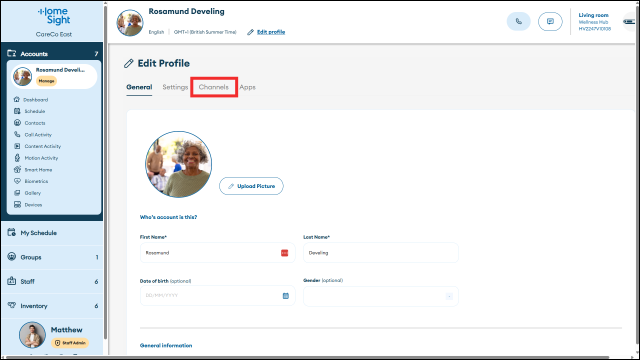
Task: Click the Contacts icon in sidebar
Action: click(17, 122)
